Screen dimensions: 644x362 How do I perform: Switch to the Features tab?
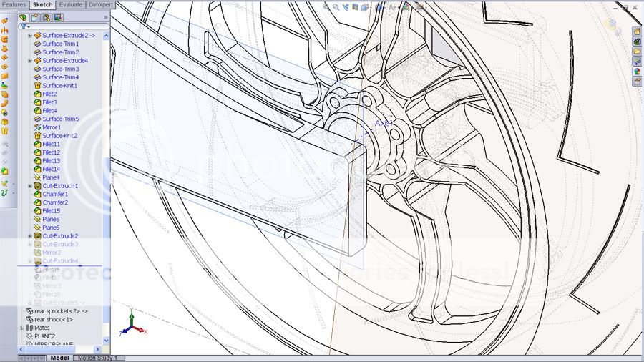[14, 4]
